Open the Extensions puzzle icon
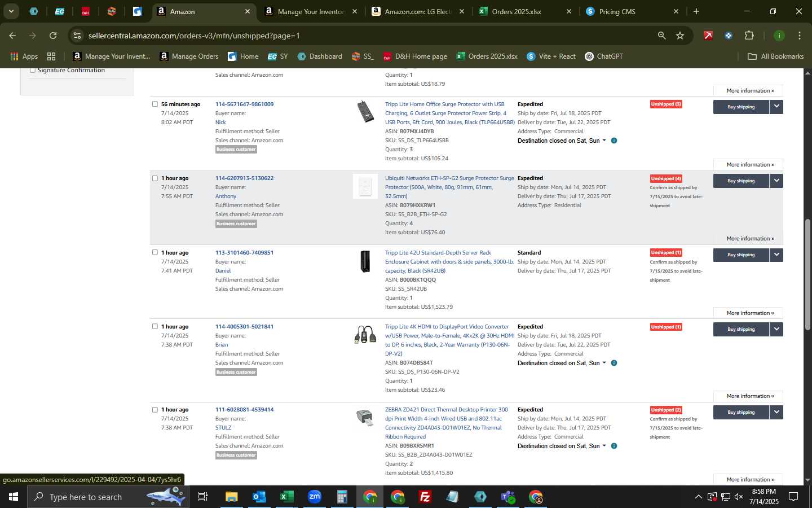This screenshot has width=812, height=508. pos(749,36)
